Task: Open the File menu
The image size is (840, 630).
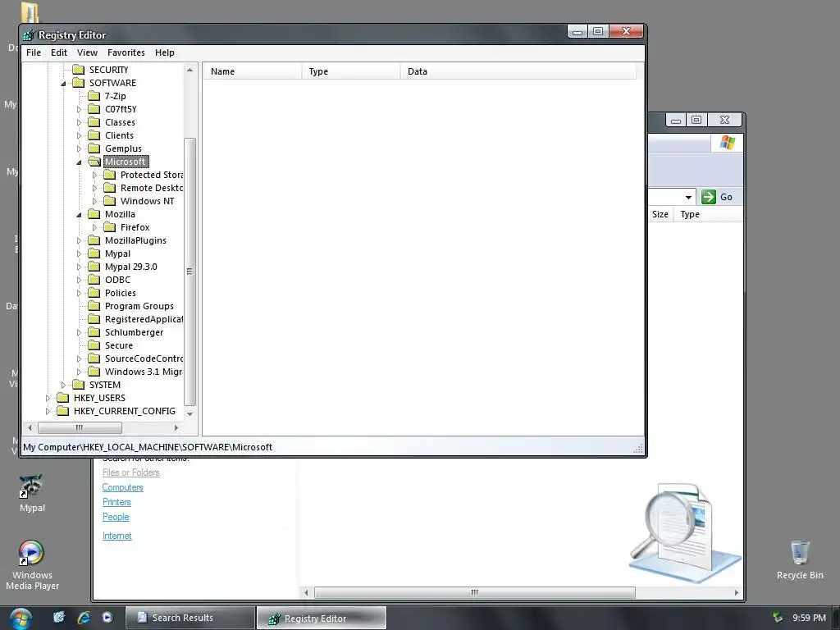Action: (x=33, y=52)
